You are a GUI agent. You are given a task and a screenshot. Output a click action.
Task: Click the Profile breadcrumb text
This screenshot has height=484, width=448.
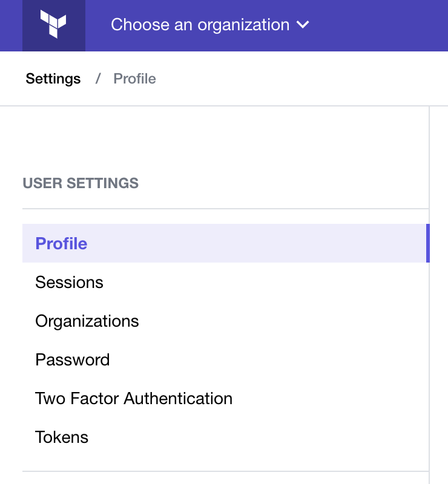(134, 79)
